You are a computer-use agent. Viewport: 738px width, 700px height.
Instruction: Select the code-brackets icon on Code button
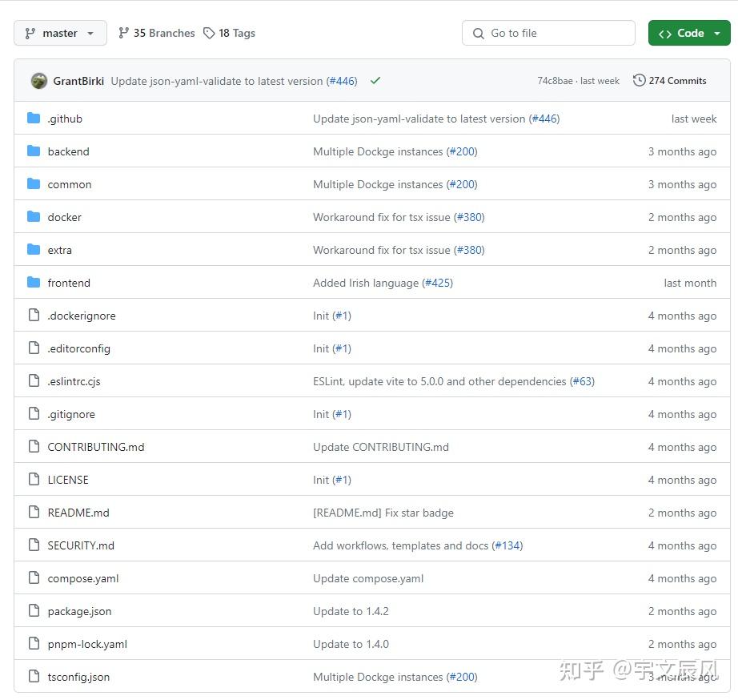coord(665,33)
